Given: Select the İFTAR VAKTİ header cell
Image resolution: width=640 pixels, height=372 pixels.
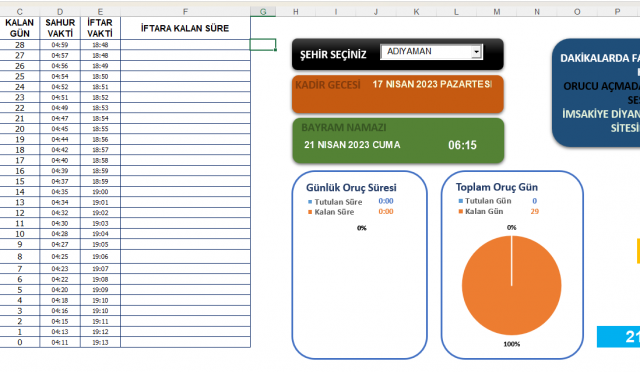Looking at the screenshot, I should pos(100,28).
